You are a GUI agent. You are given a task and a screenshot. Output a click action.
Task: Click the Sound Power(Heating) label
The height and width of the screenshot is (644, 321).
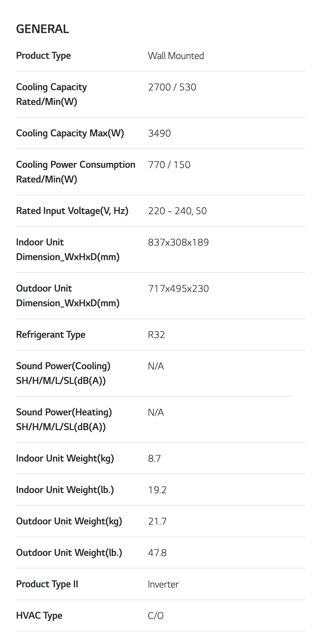(x=64, y=419)
